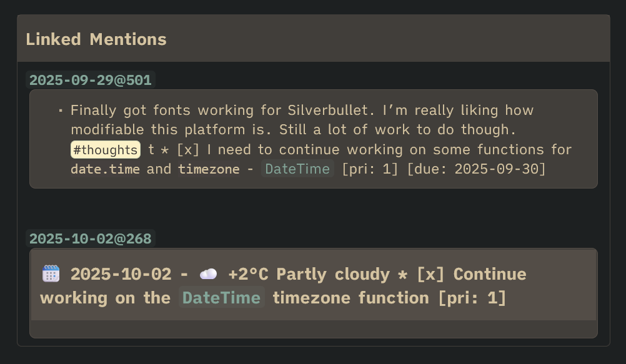Open the 2025-09-29@501 mention link
Screen dimensions: 626x364
click(x=90, y=80)
